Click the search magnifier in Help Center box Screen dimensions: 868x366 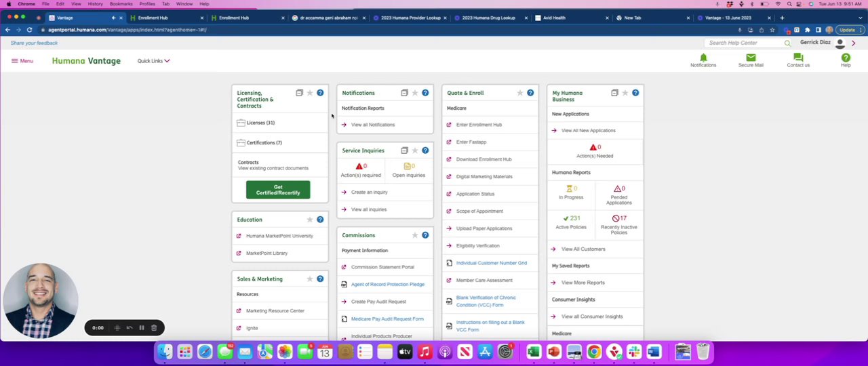coord(787,43)
